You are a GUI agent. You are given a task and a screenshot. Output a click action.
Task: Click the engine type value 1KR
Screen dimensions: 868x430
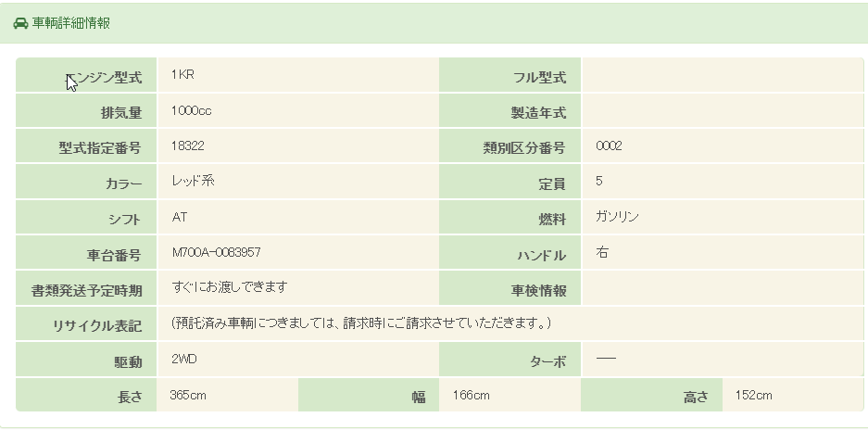(x=182, y=75)
